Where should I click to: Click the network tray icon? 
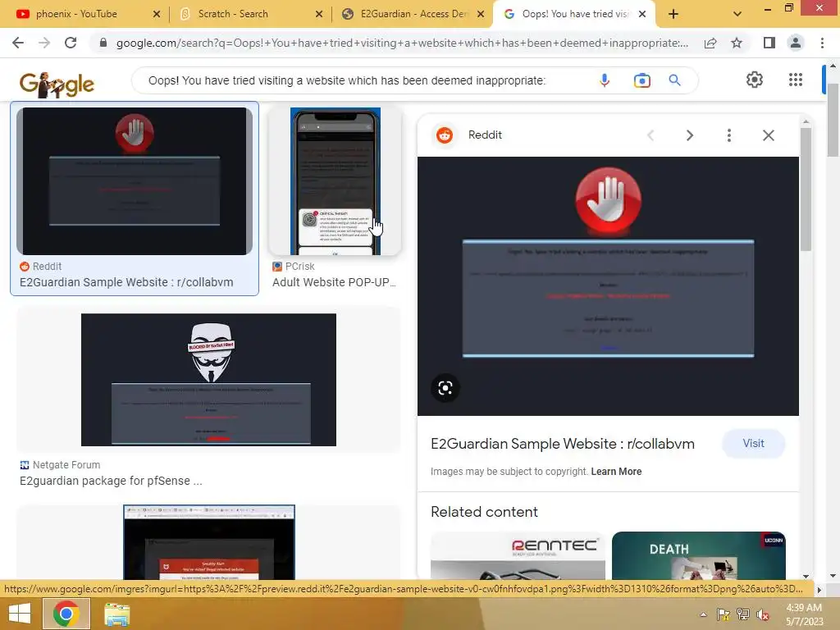[x=742, y=614]
